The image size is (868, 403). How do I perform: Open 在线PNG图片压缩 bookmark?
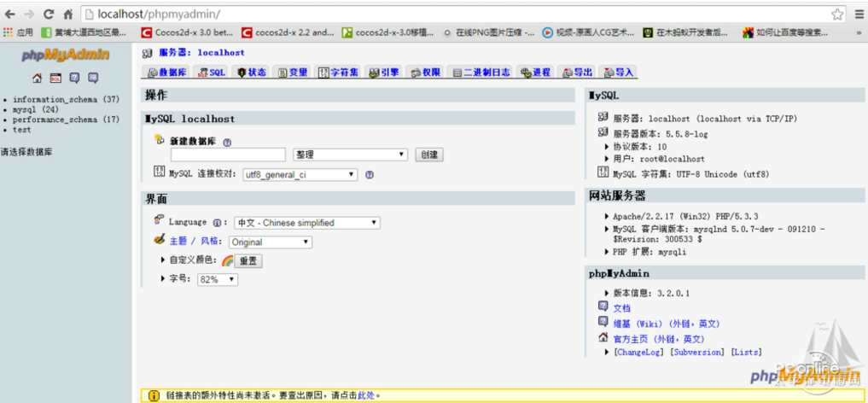tap(489, 32)
